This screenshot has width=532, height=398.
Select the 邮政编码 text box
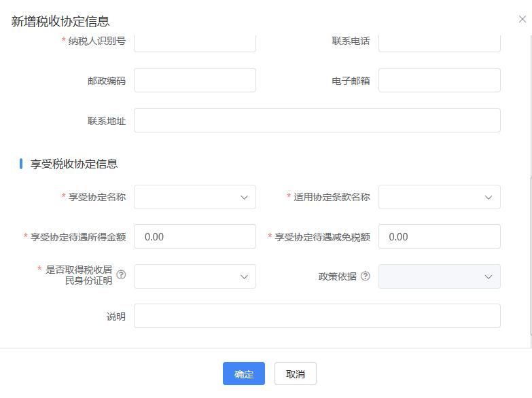tap(194, 80)
